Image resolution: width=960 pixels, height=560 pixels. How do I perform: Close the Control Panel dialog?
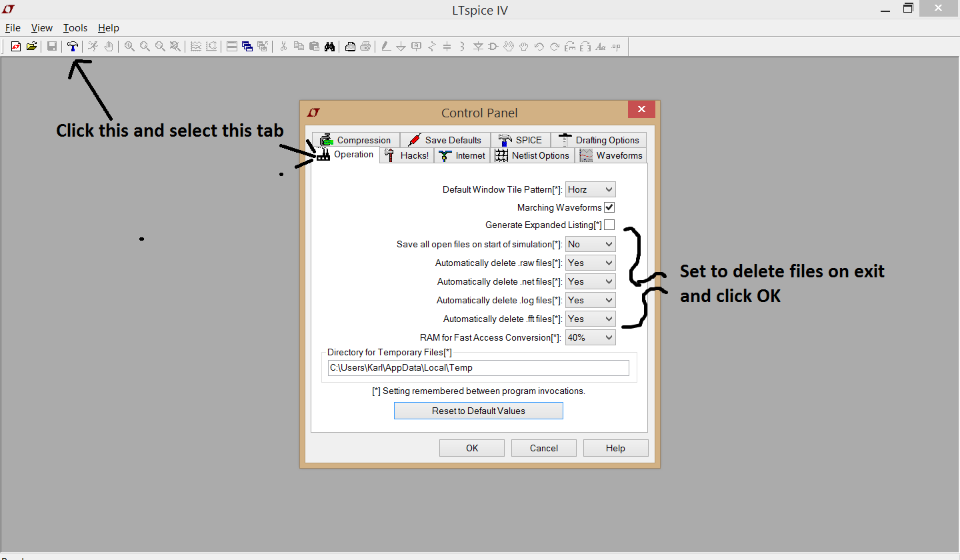(641, 109)
